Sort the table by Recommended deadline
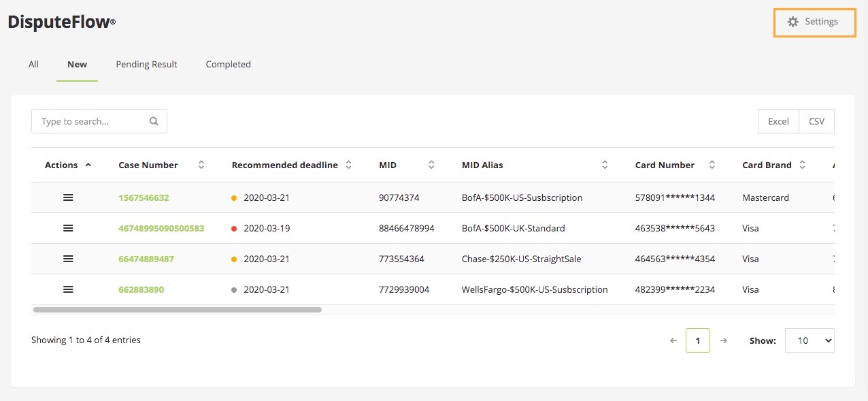Viewport: 868px width, 401px height. click(x=348, y=164)
